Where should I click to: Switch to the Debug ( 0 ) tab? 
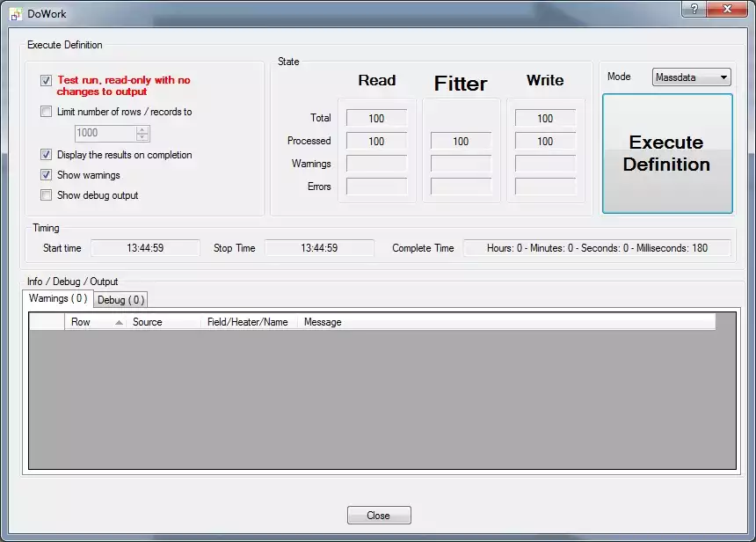[120, 300]
